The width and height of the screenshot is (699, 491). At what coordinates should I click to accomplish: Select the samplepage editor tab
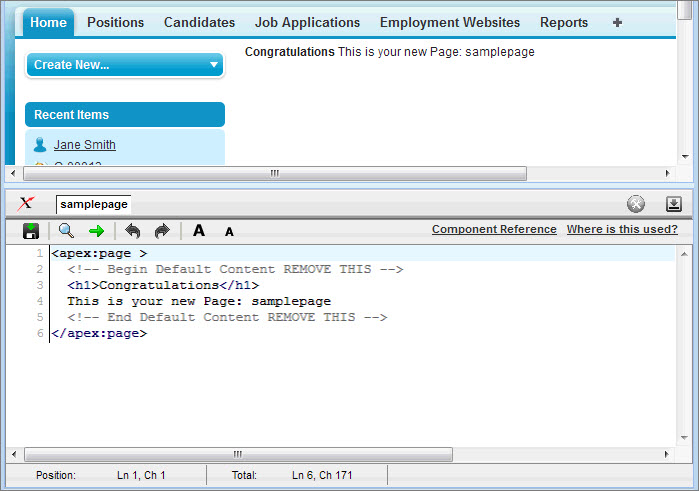point(94,204)
